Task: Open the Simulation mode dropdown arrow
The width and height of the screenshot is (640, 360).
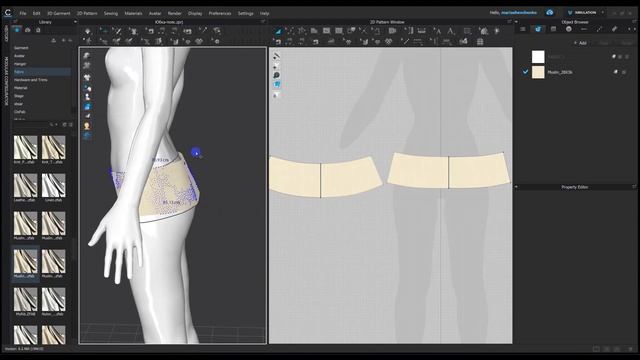Action: pos(602,13)
